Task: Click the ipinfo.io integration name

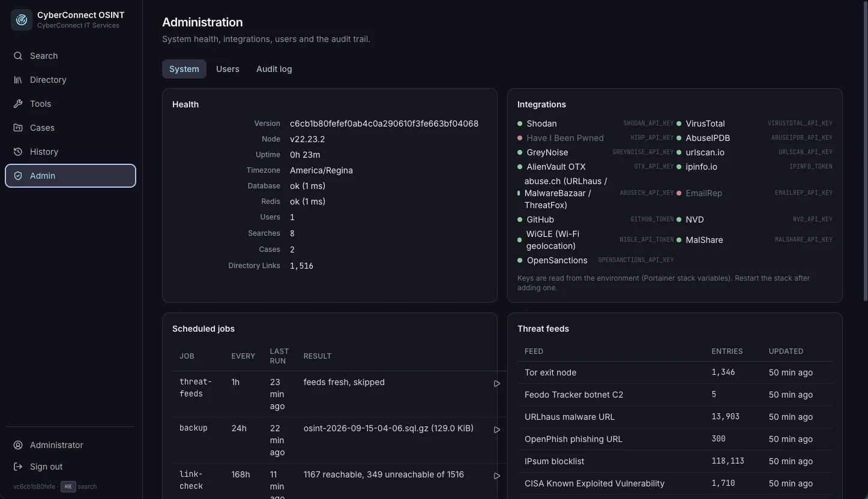Action: point(701,167)
